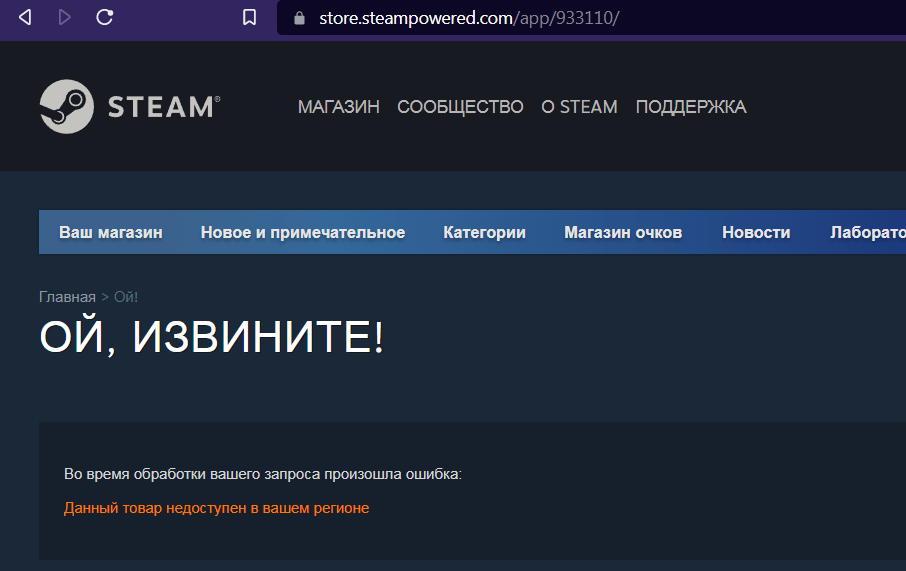Click the browser forward arrow
The width and height of the screenshot is (906, 571).
pos(65,17)
